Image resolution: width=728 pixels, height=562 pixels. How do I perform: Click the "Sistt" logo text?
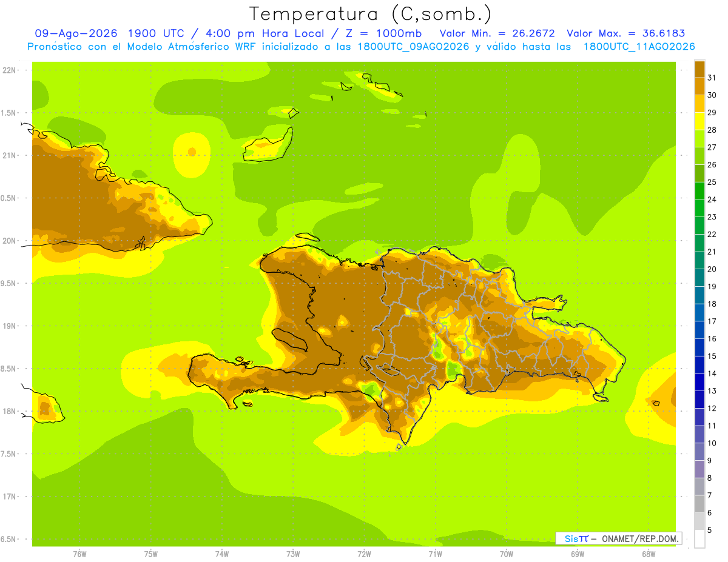(576, 538)
